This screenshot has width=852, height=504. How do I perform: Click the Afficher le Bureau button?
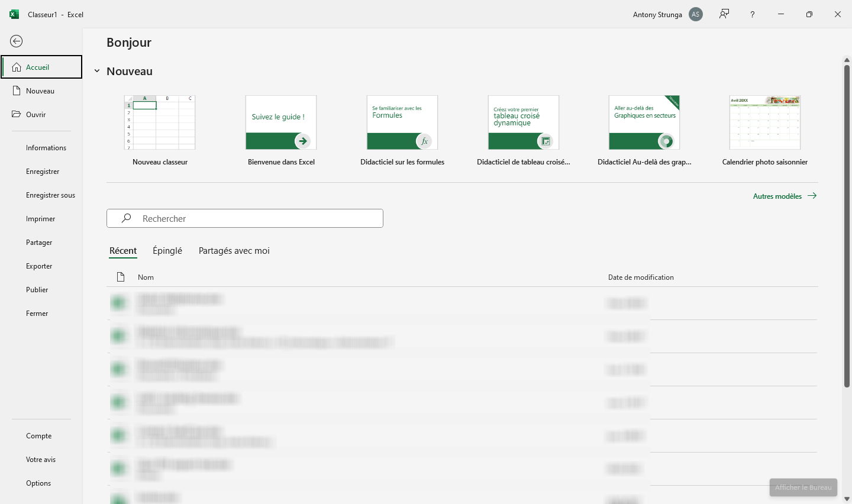pos(803,487)
